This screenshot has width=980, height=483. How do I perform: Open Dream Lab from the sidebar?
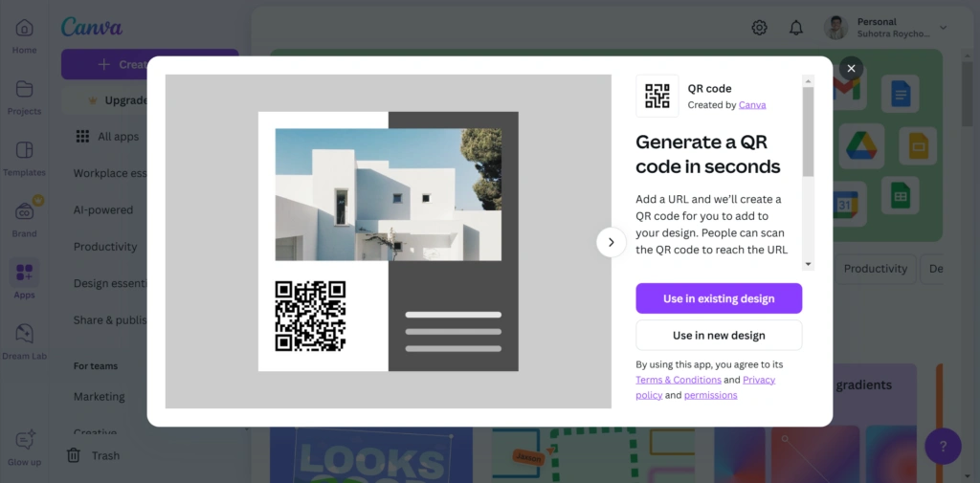pyautogui.click(x=24, y=342)
